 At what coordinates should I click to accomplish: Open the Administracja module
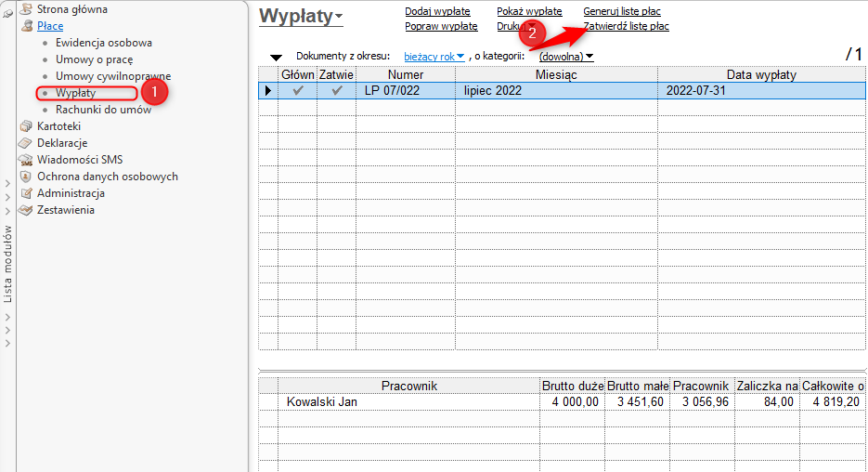71,192
